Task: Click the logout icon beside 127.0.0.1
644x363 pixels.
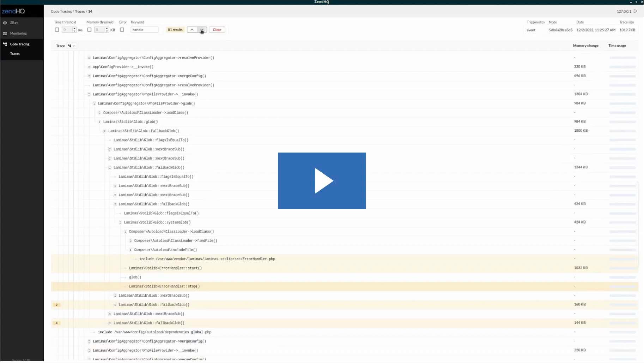Action: coord(636,11)
